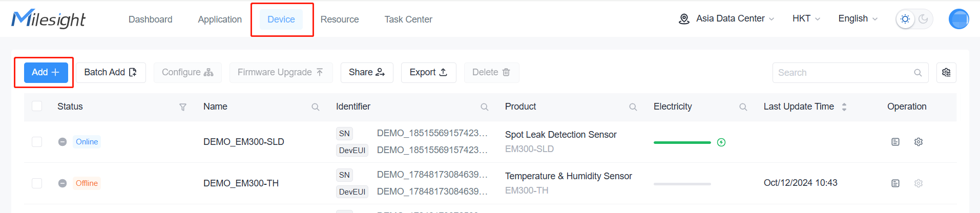Click the green charging icon for EM300-SLD

point(721,142)
